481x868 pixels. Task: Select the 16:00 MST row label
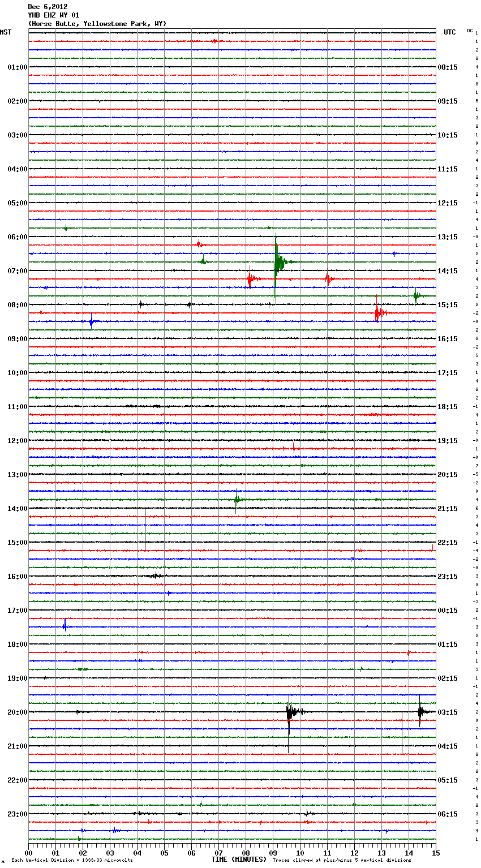click(x=18, y=577)
